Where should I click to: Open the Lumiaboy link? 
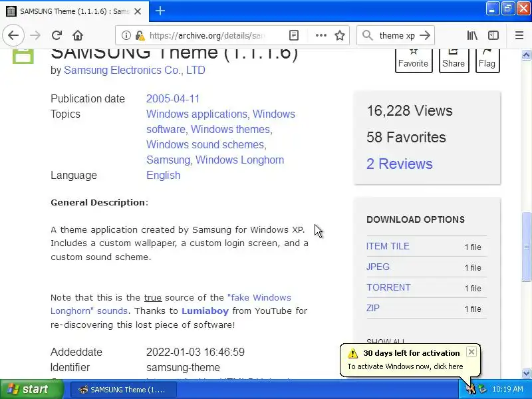point(205,311)
